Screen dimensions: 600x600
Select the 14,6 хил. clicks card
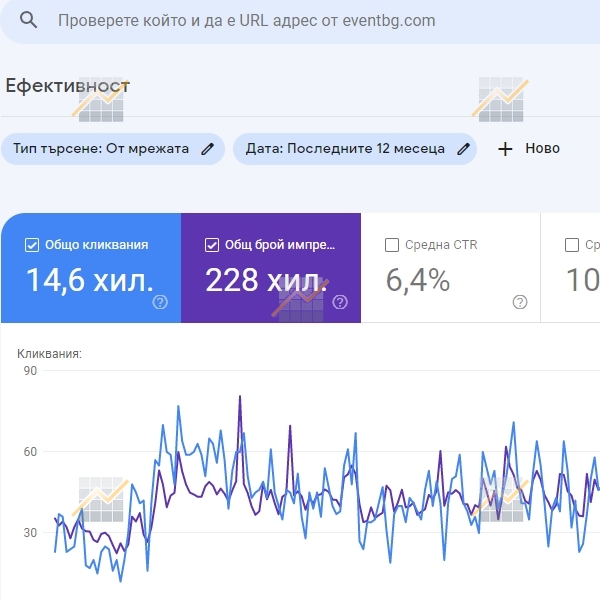[91, 268]
